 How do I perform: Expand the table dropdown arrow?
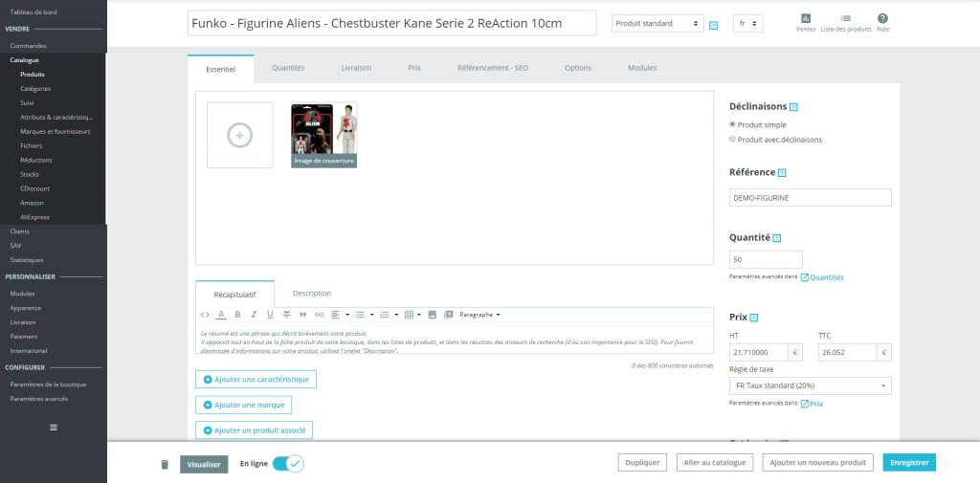[x=419, y=315]
